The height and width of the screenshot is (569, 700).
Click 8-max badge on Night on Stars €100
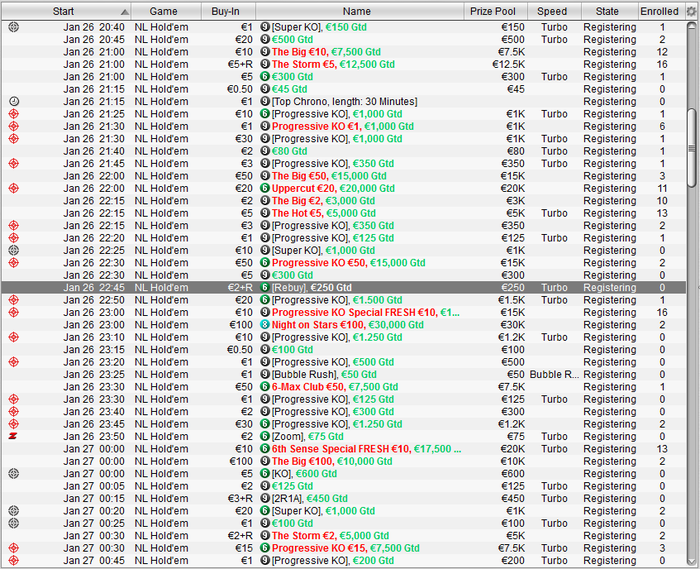click(265, 325)
